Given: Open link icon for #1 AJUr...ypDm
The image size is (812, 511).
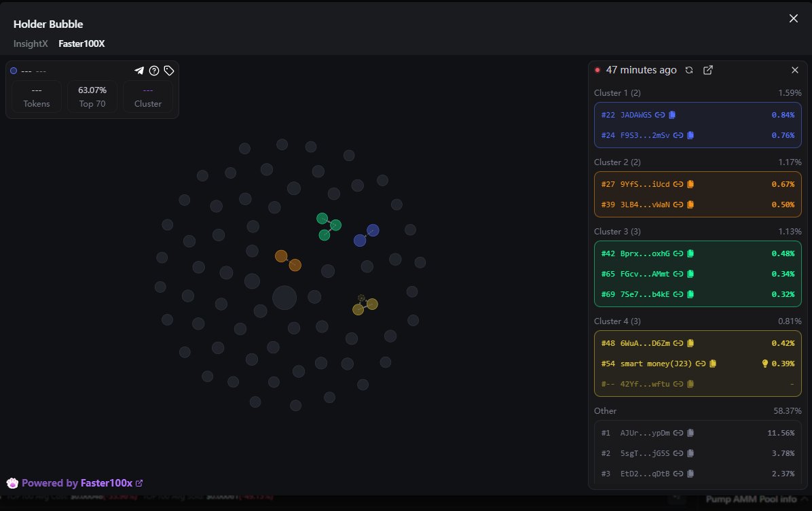Looking at the screenshot, I should pyautogui.click(x=678, y=433).
